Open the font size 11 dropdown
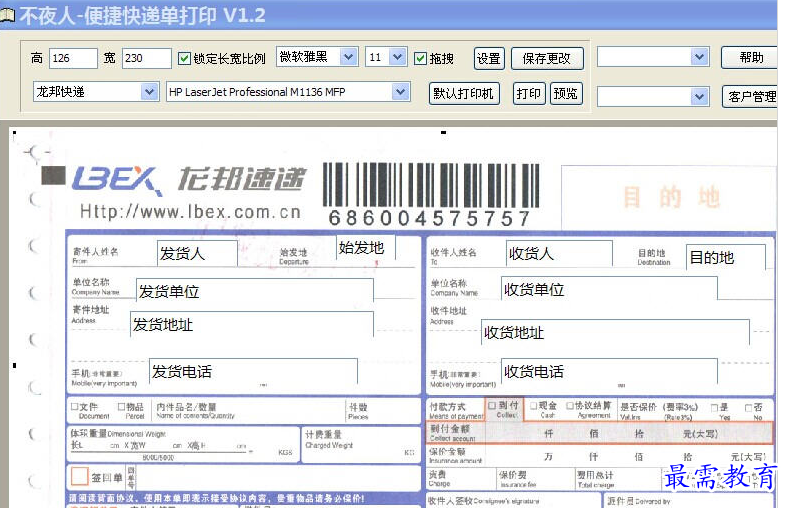Screen dimensions: 786x508 (398, 57)
